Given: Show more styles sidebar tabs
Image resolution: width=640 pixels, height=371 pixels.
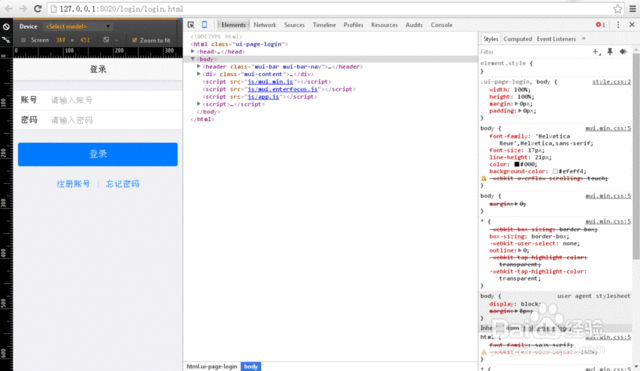Looking at the screenshot, I should click(x=584, y=38).
